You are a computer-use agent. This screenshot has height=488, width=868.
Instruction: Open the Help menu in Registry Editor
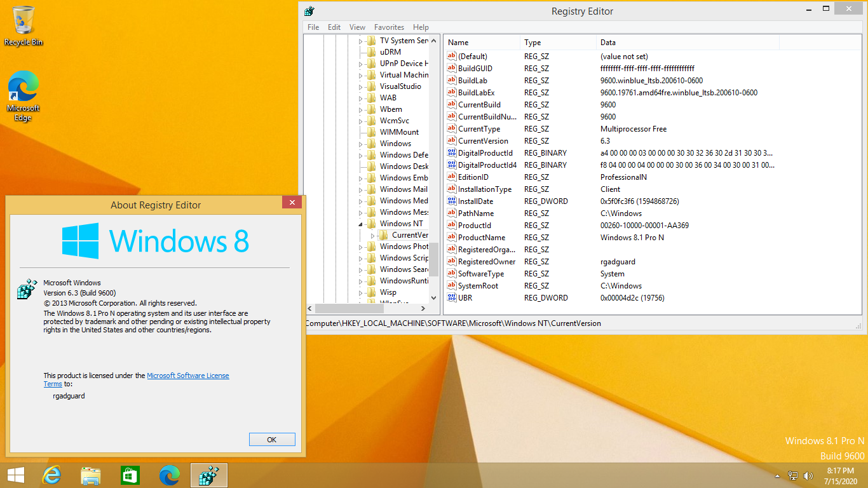click(421, 27)
